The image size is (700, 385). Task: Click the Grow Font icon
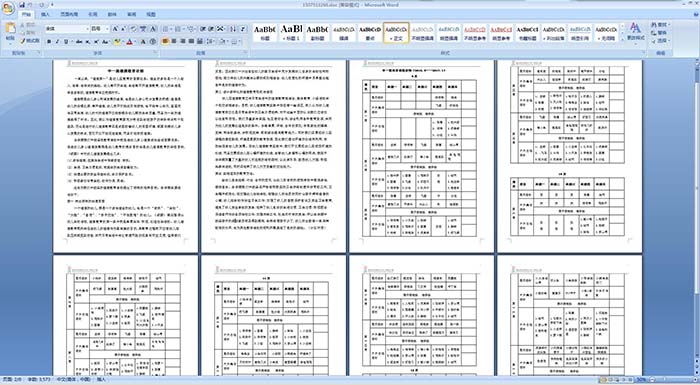pos(115,29)
